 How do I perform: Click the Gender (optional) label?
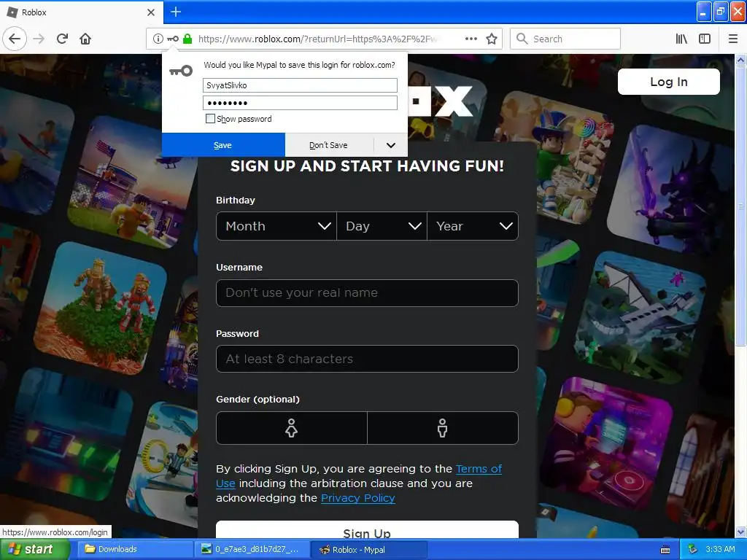[258, 399]
